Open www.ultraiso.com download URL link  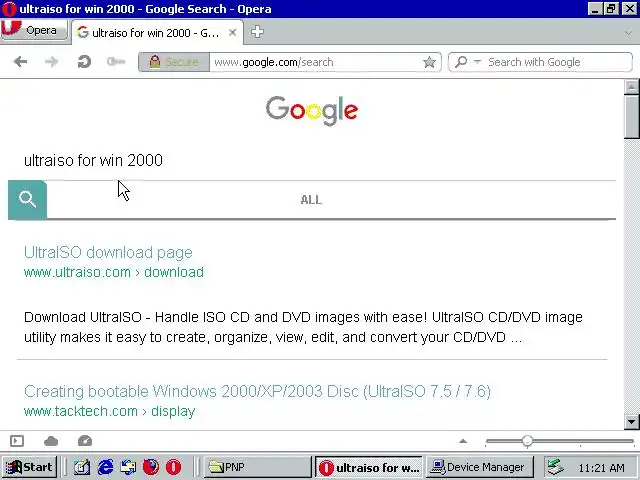click(114, 272)
